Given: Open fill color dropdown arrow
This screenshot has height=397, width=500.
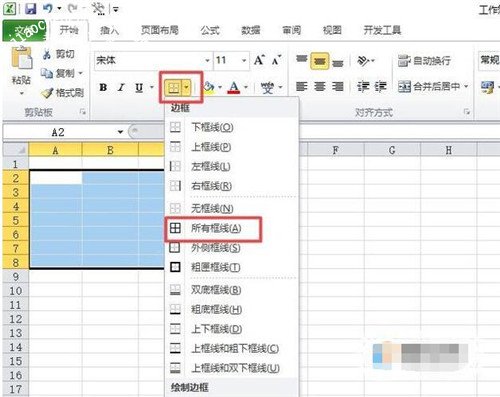Looking at the screenshot, I should coord(220,87).
